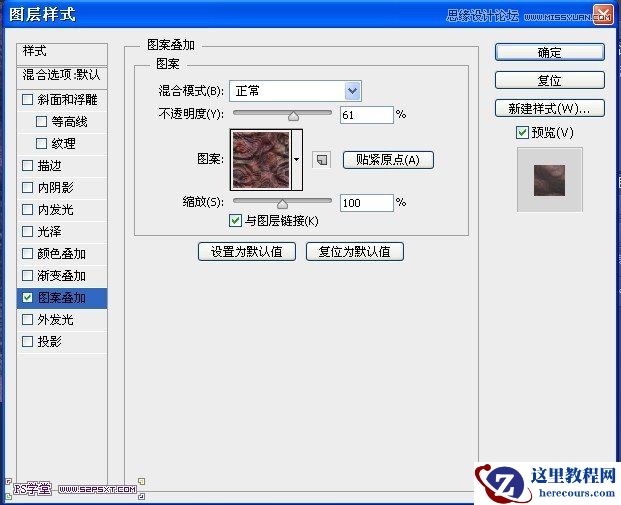
Task: Open 投影 settings label
Action: click(50, 341)
